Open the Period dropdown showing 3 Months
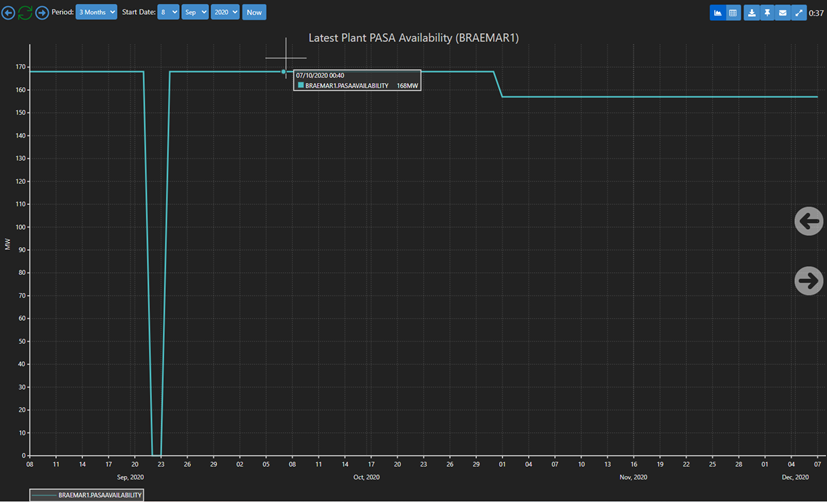The image size is (827, 502). (96, 12)
